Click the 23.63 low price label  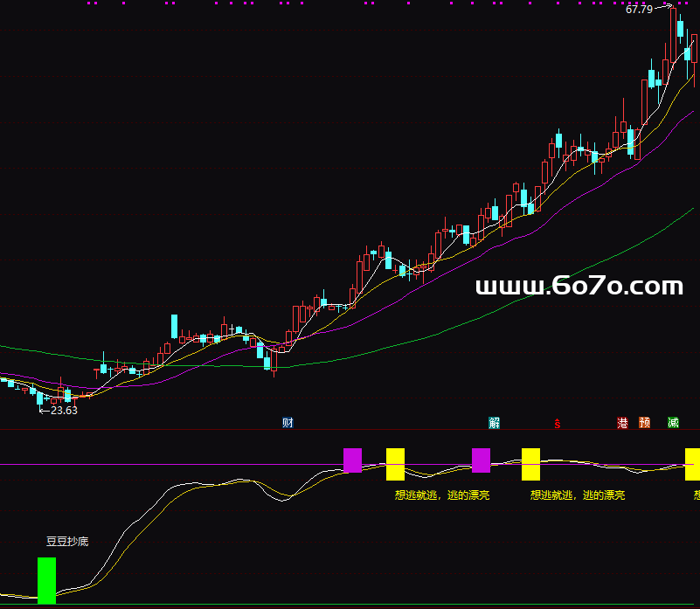tap(63, 410)
